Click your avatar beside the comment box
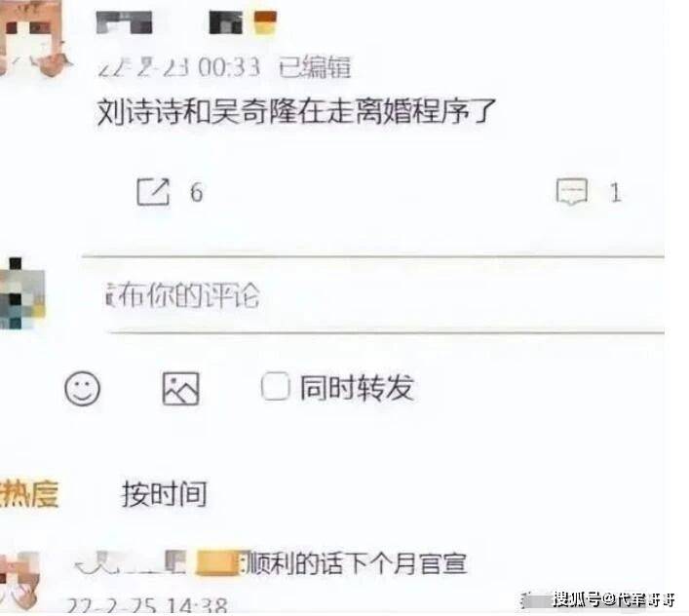 pos(22,293)
